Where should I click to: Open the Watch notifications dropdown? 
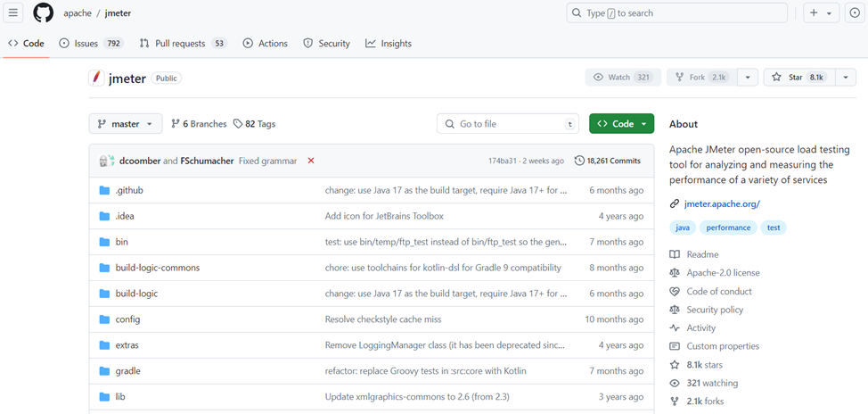pyautogui.click(x=623, y=77)
